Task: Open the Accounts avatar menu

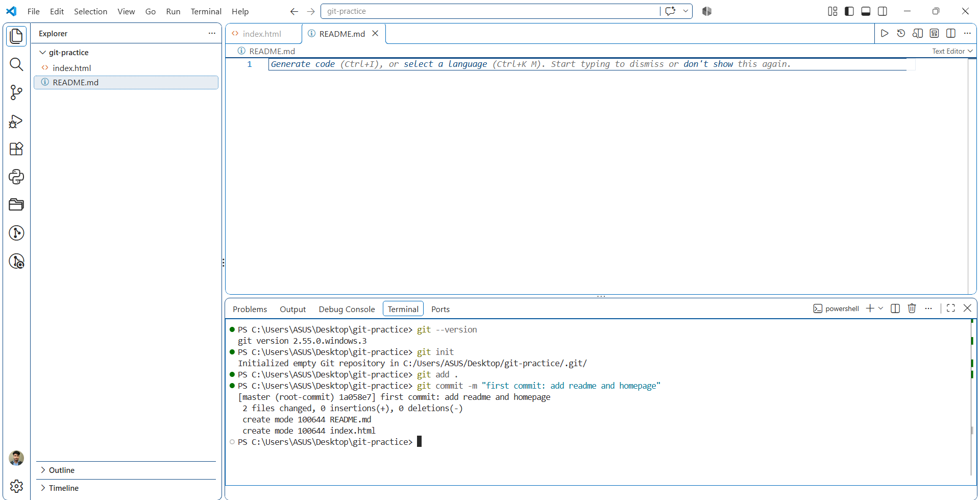Action: point(16,458)
